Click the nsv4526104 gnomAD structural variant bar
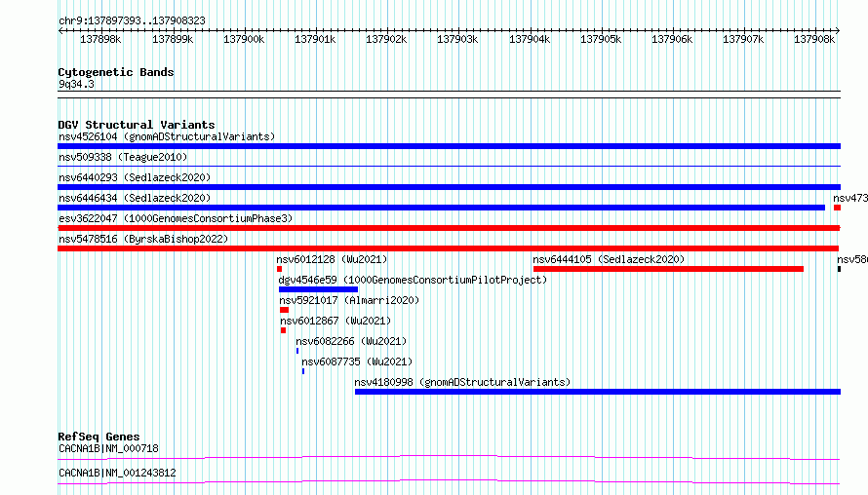Viewport: 868px width, 495px height. tap(449, 146)
